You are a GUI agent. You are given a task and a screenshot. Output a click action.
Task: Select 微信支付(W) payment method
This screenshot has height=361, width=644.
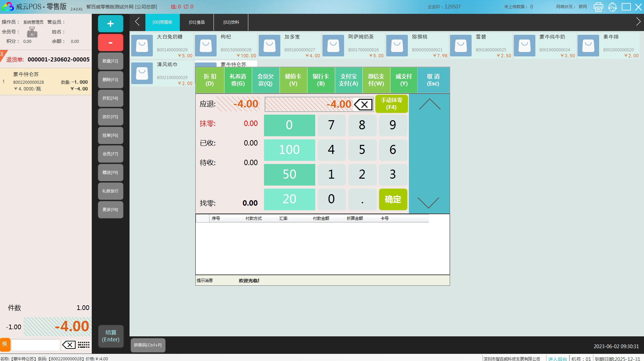click(376, 80)
